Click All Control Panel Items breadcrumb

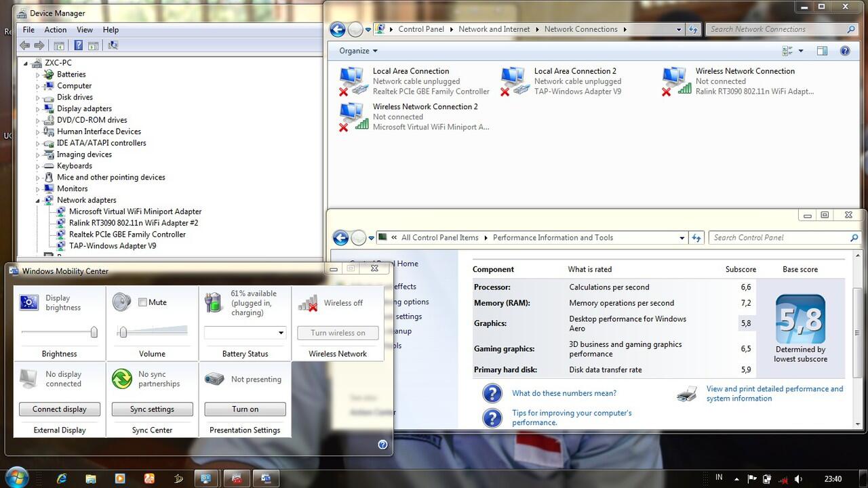440,238
